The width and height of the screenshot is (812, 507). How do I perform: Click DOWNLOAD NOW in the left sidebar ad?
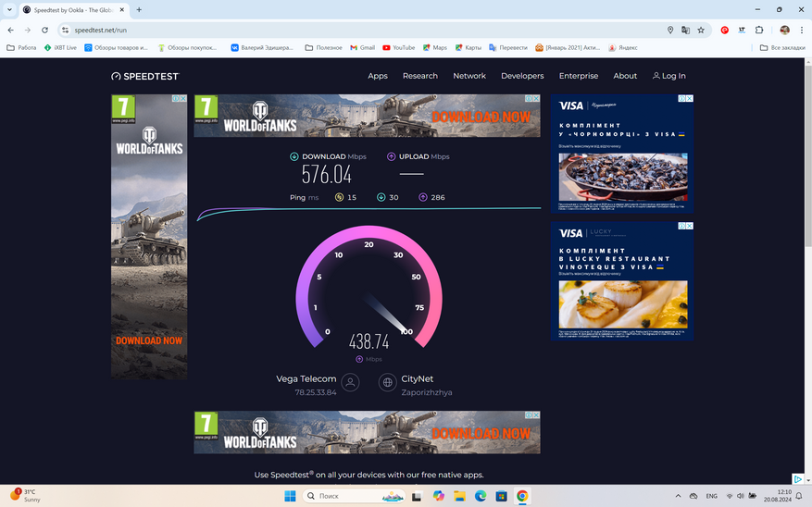(x=149, y=340)
